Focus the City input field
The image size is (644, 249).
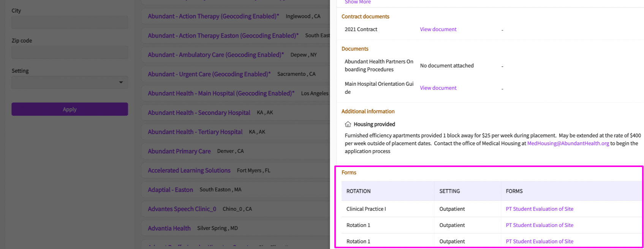coord(70,22)
